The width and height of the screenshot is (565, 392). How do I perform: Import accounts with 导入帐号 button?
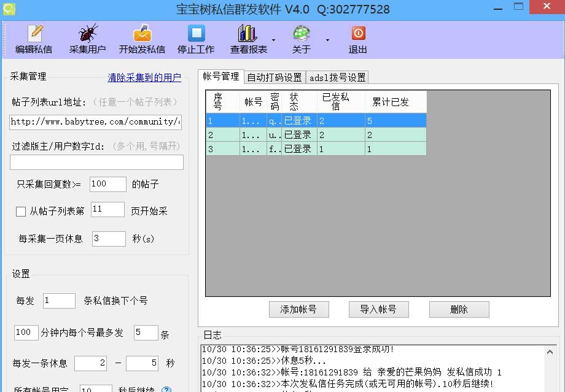(x=378, y=310)
